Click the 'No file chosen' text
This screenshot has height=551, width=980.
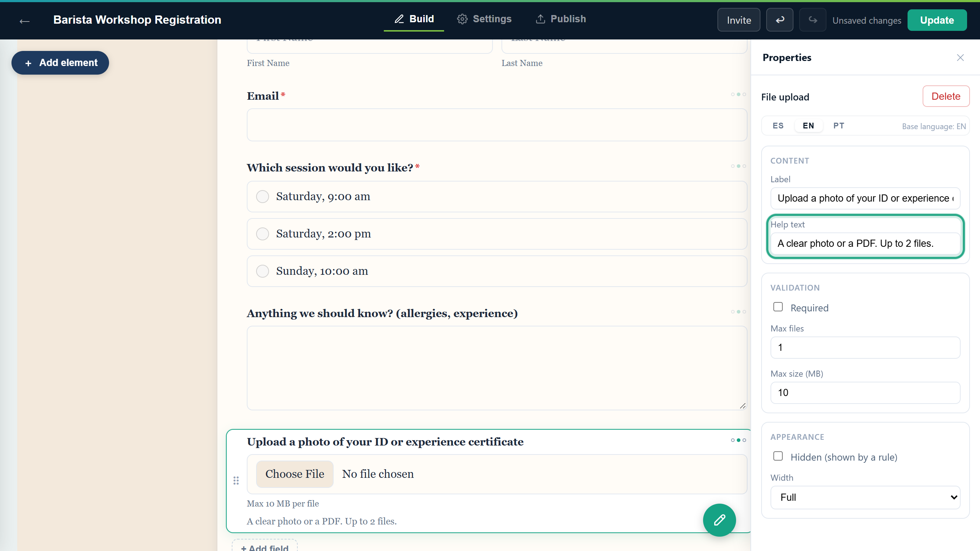pyautogui.click(x=378, y=474)
